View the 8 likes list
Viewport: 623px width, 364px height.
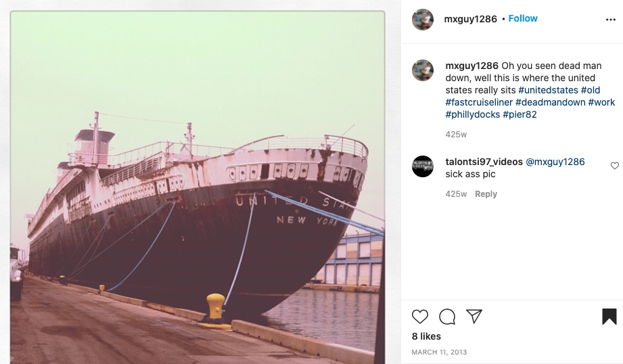point(426,336)
